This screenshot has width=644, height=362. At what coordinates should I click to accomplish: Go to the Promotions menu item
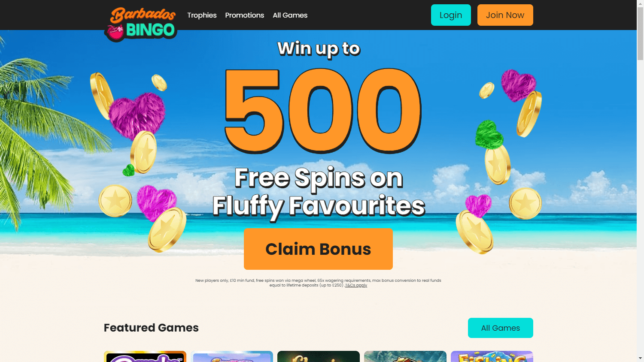click(x=245, y=15)
